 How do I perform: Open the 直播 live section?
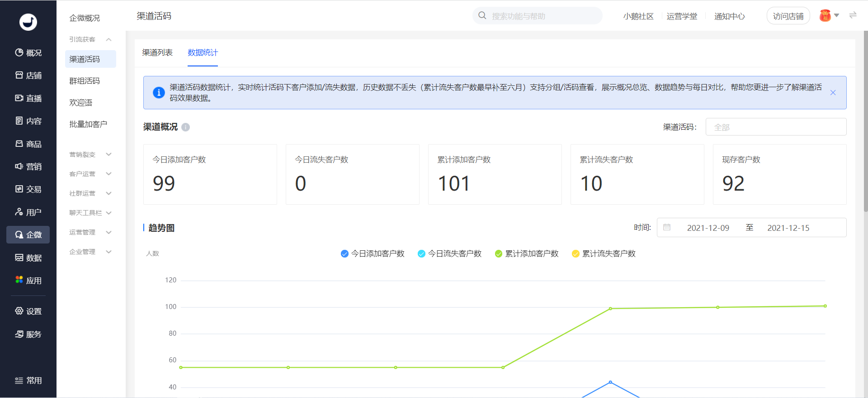pos(28,98)
